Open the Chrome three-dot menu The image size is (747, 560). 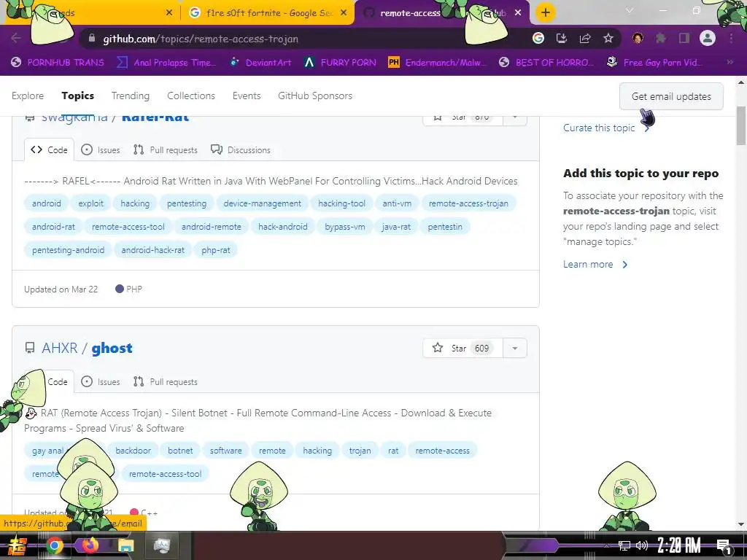731,38
